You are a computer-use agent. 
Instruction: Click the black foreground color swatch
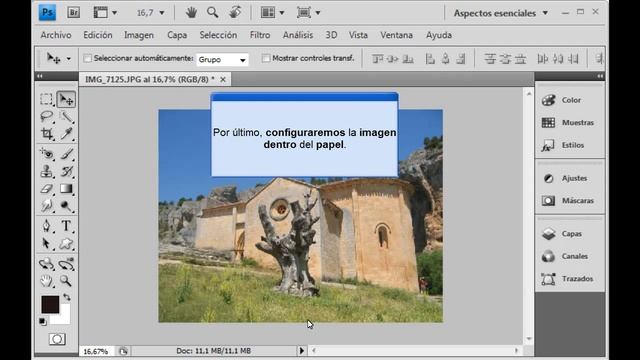[x=50, y=304]
